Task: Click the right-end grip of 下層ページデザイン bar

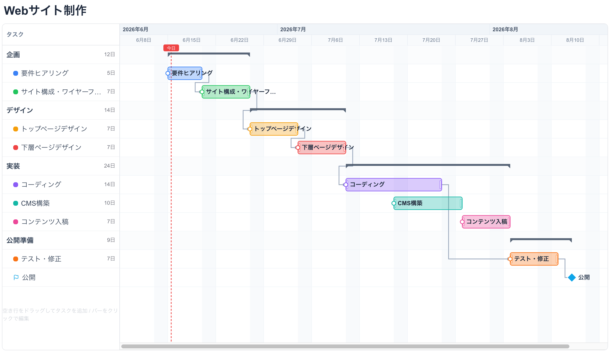Action: 344,147
